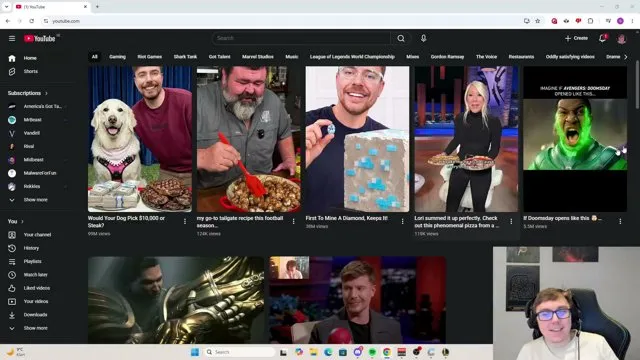The height and width of the screenshot is (360, 640).
Task: Open Your channel page
Action: pos(38,235)
